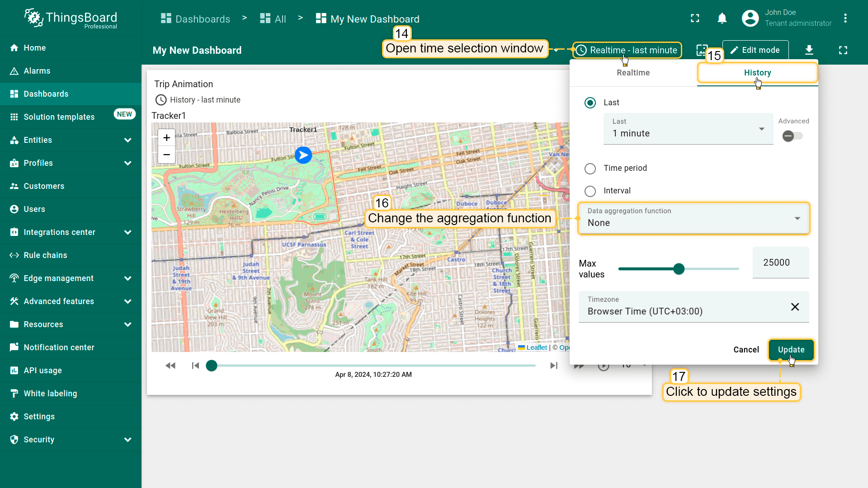Expand Advanced features chevron
The image size is (868, 488).
point(128,301)
